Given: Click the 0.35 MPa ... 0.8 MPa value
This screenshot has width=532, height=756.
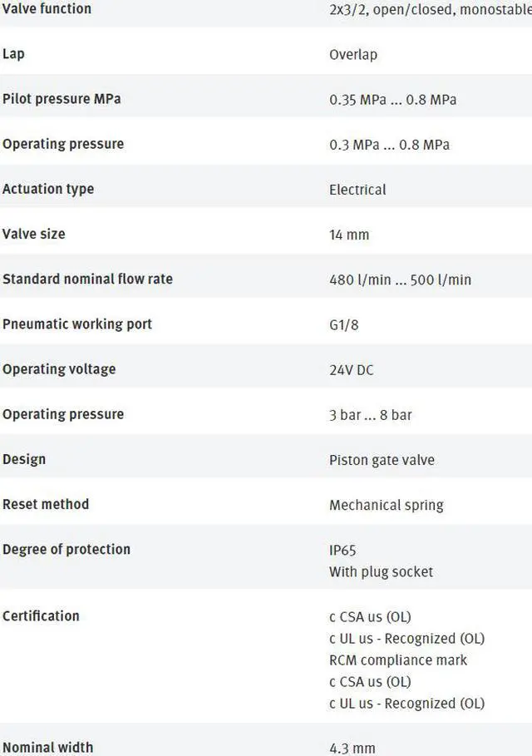Looking at the screenshot, I should pos(392,100).
